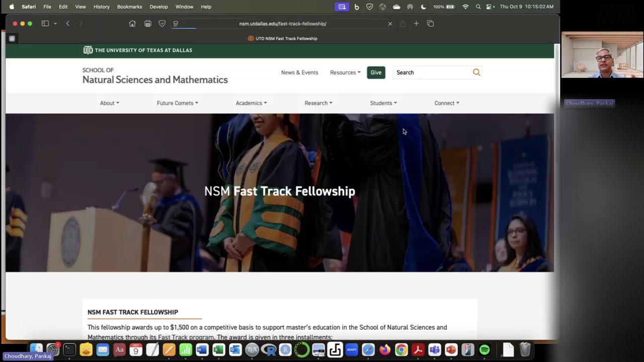The height and width of the screenshot is (362, 644).
Task: Stop loading with the X in address bar
Action: pyautogui.click(x=390, y=24)
